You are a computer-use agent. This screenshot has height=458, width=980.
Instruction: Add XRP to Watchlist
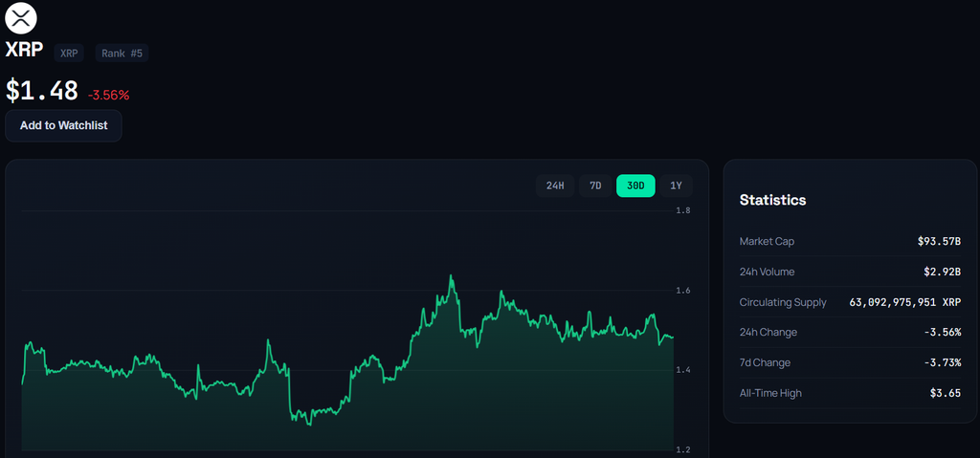click(x=63, y=125)
